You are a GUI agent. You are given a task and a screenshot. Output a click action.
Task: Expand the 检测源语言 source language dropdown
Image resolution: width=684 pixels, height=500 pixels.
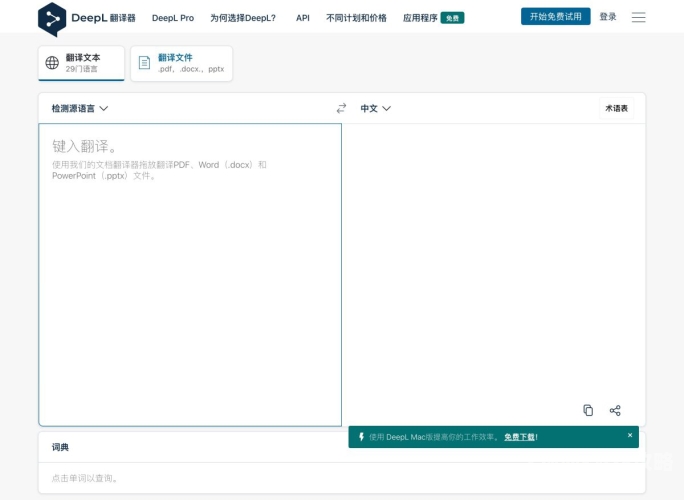click(x=80, y=108)
